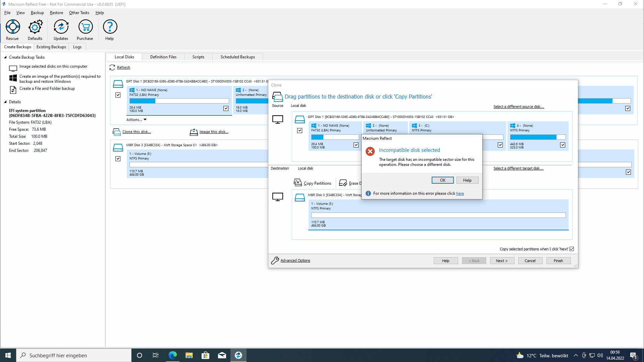Click the Clone this disk icon
Viewport: 644px width, 362px height.
[x=117, y=132]
